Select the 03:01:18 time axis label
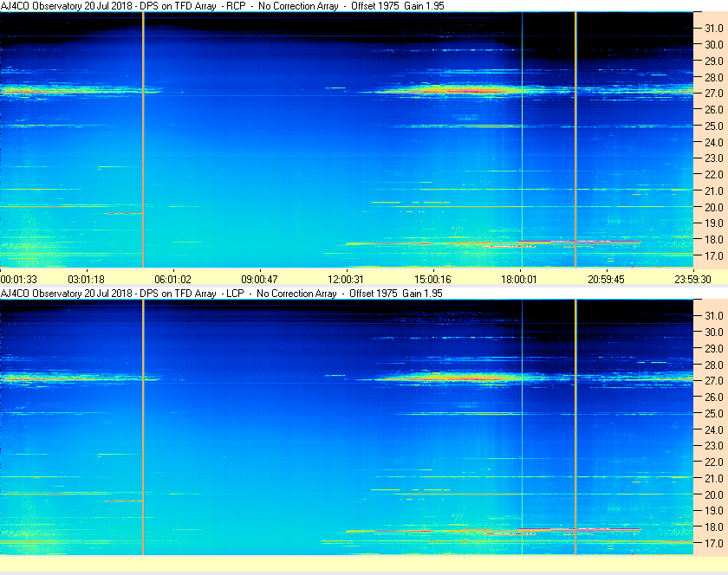This screenshot has height=575, width=728. click(87, 280)
